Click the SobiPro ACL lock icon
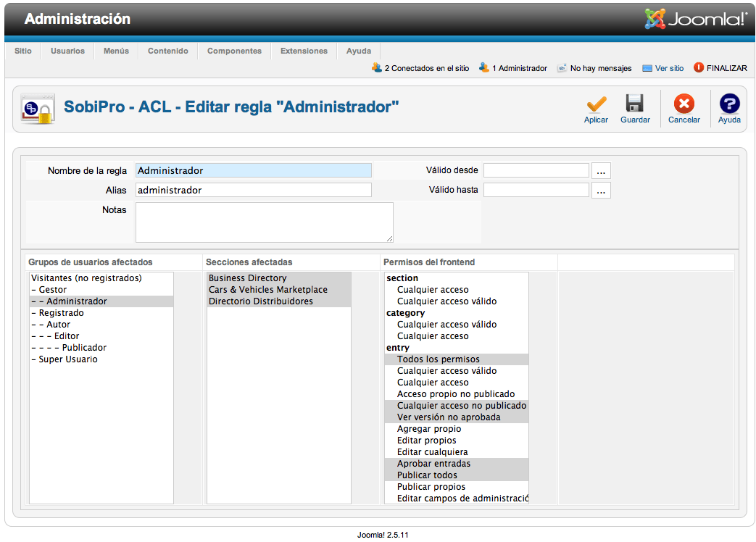756x542 pixels. tap(38, 109)
